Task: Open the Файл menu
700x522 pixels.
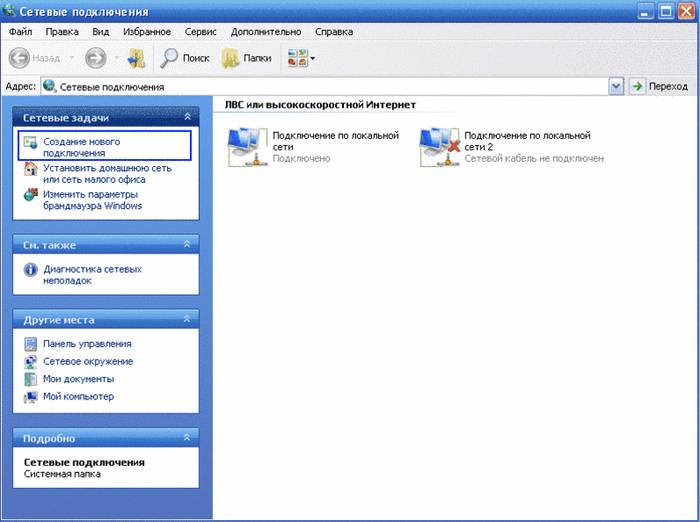Action: tap(20, 32)
